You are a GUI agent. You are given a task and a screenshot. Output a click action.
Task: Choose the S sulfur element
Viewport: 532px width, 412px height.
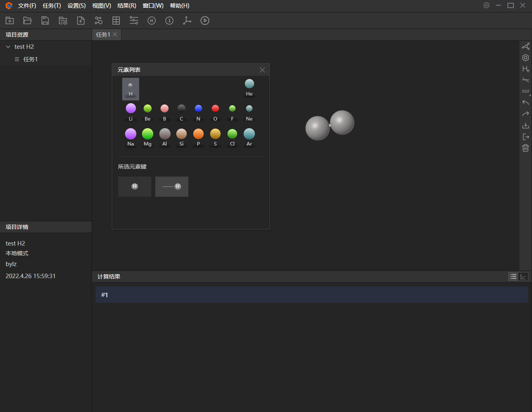[215, 137]
